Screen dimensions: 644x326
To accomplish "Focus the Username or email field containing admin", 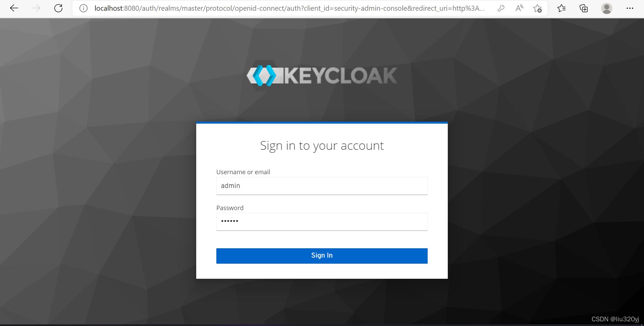I will [322, 186].
